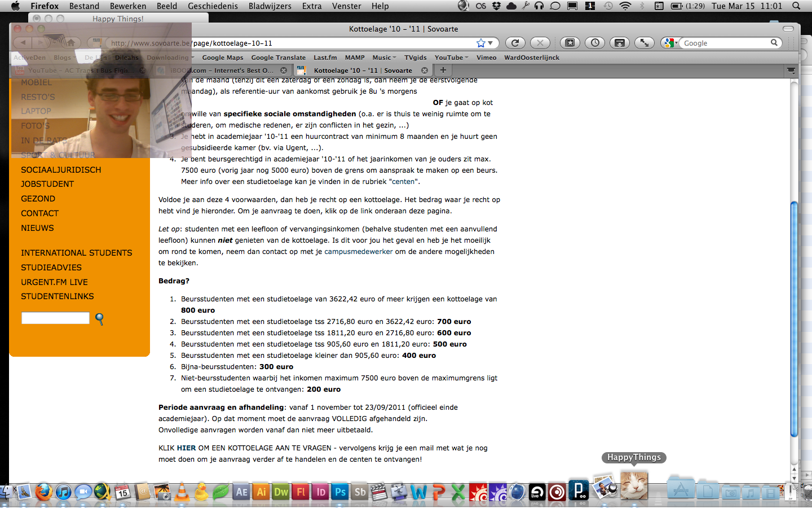This screenshot has height=508, width=812.
Task: Open STUDENTENLINKS in sidebar
Action: tap(58, 296)
